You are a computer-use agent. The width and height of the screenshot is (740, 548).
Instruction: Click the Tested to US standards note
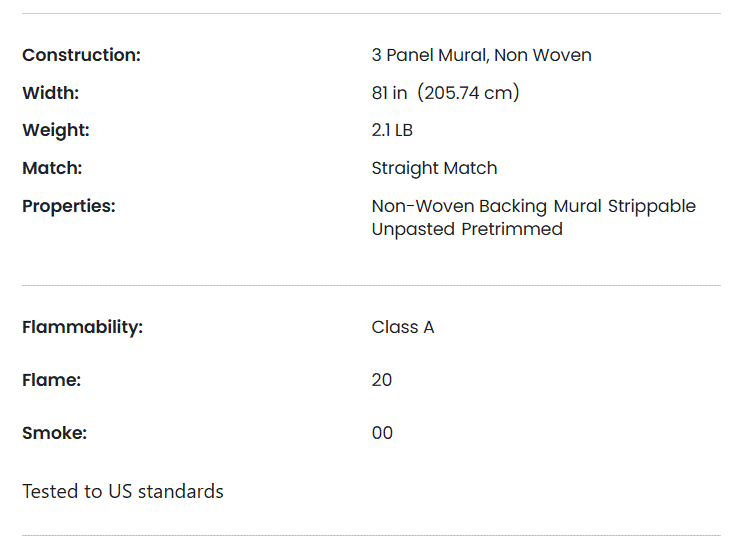coord(123,491)
